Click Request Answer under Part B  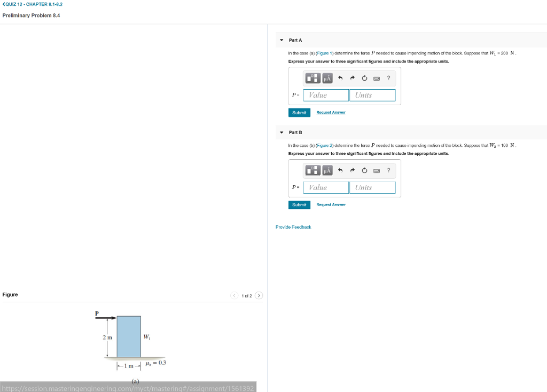(331, 205)
